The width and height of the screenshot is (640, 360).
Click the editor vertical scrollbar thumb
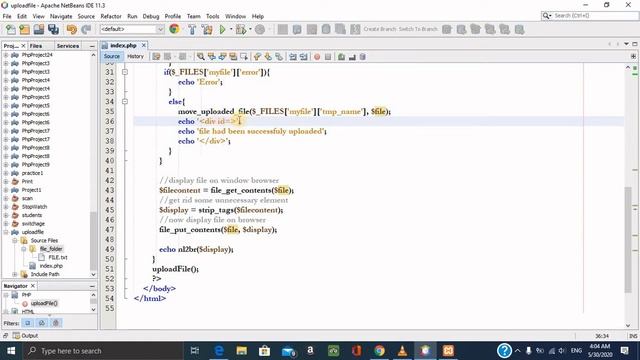(628, 239)
